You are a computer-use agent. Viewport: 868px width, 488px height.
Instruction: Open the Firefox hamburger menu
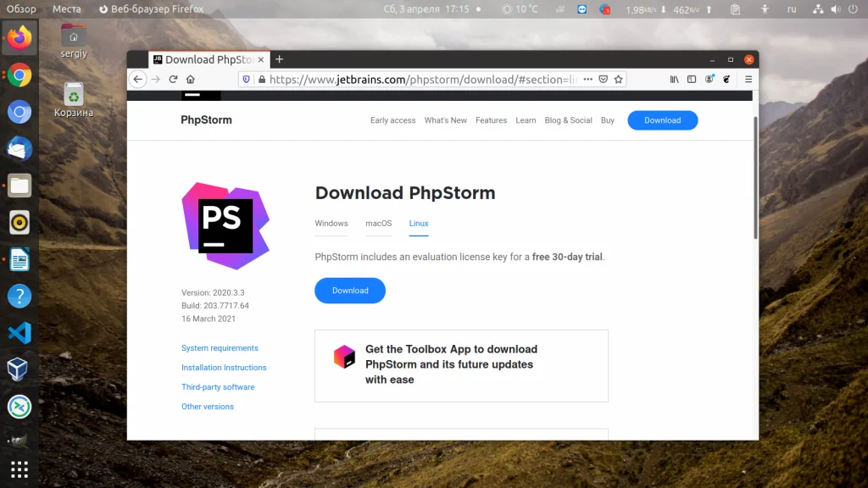pyautogui.click(x=748, y=79)
